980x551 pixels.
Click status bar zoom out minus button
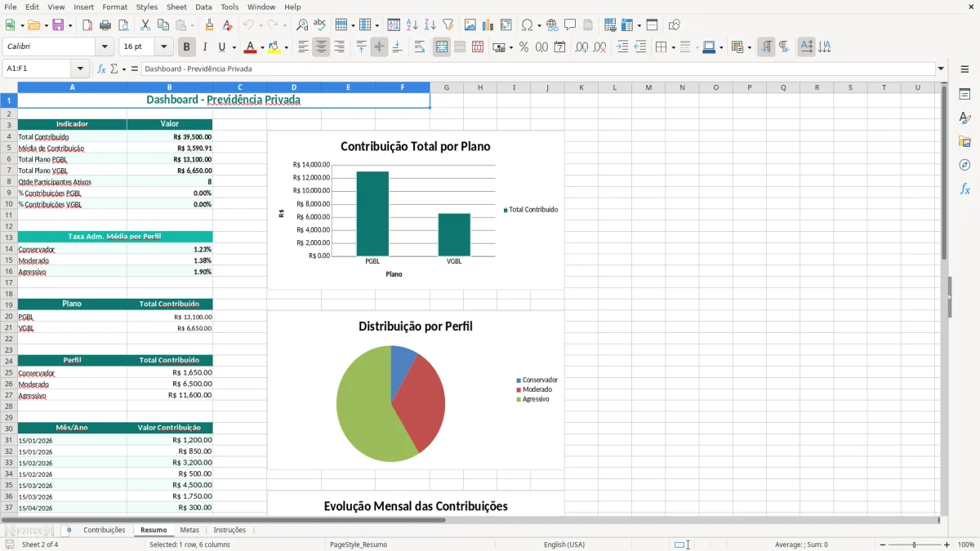pyautogui.click(x=883, y=544)
